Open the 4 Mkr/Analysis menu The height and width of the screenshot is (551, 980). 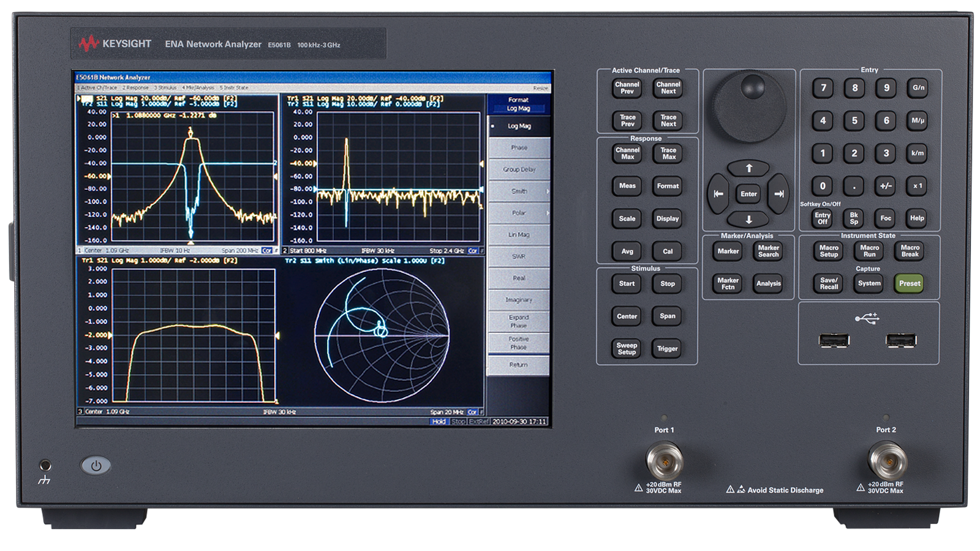point(198,88)
